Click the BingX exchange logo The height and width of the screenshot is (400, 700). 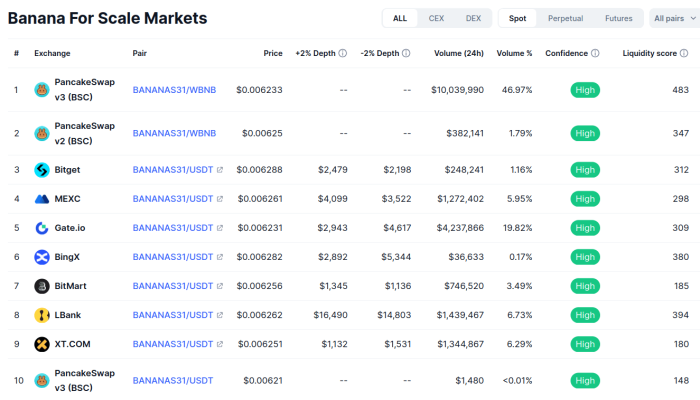[x=42, y=257]
